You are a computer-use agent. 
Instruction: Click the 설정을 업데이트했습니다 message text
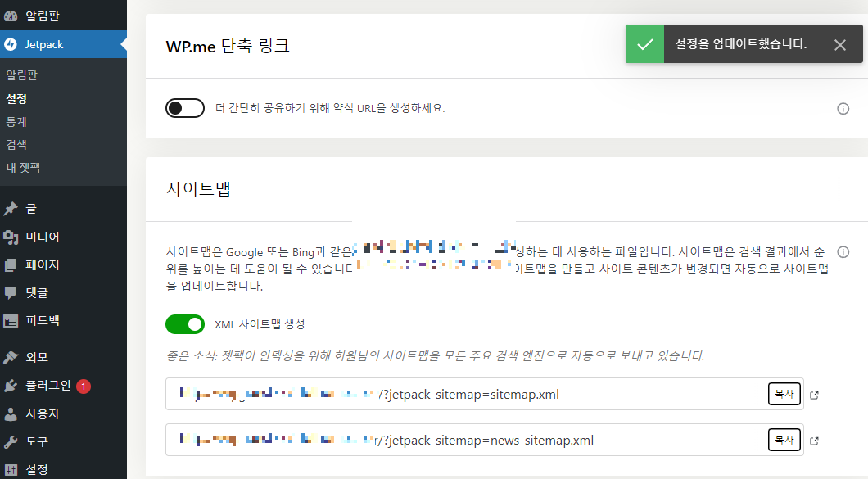pyautogui.click(x=741, y=43)
